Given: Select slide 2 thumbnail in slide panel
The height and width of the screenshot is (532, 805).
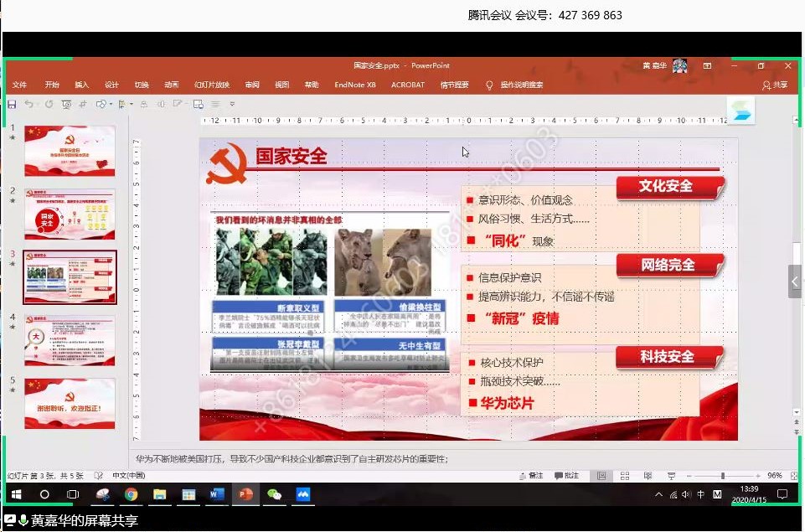Looking at the screenshot, I should coord(70,214).
